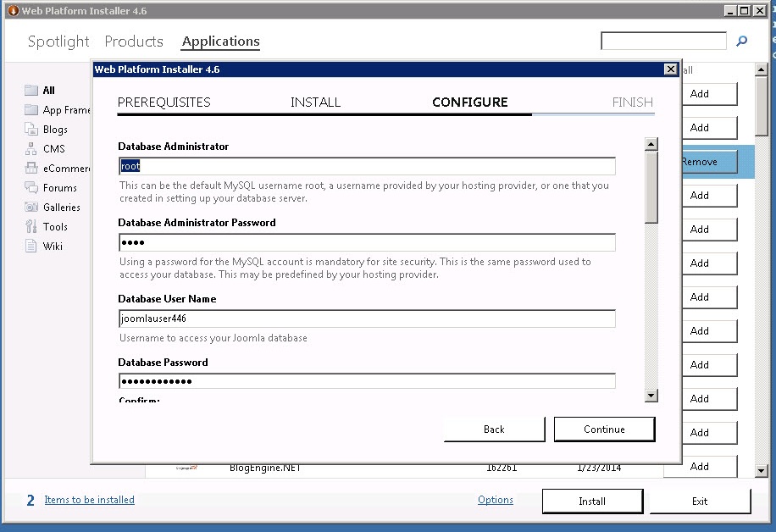The image size is (776, 532).
Task: Open the Products tab
Action: coord(134,42)
